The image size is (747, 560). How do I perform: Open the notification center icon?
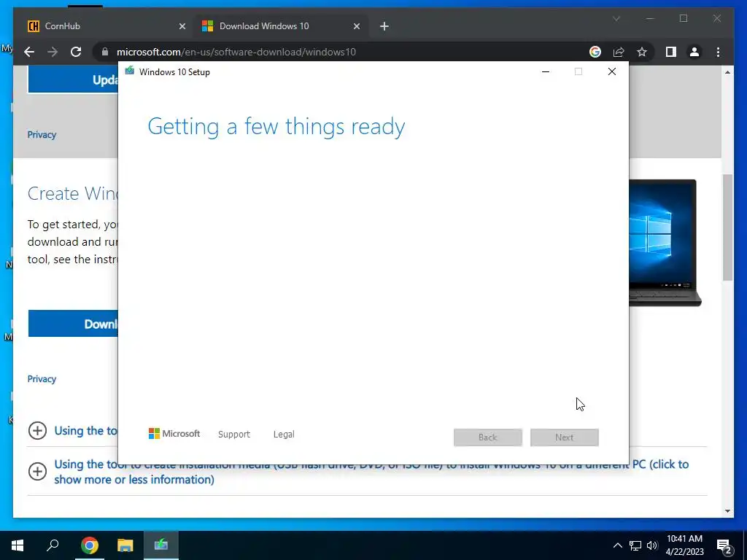724,546
